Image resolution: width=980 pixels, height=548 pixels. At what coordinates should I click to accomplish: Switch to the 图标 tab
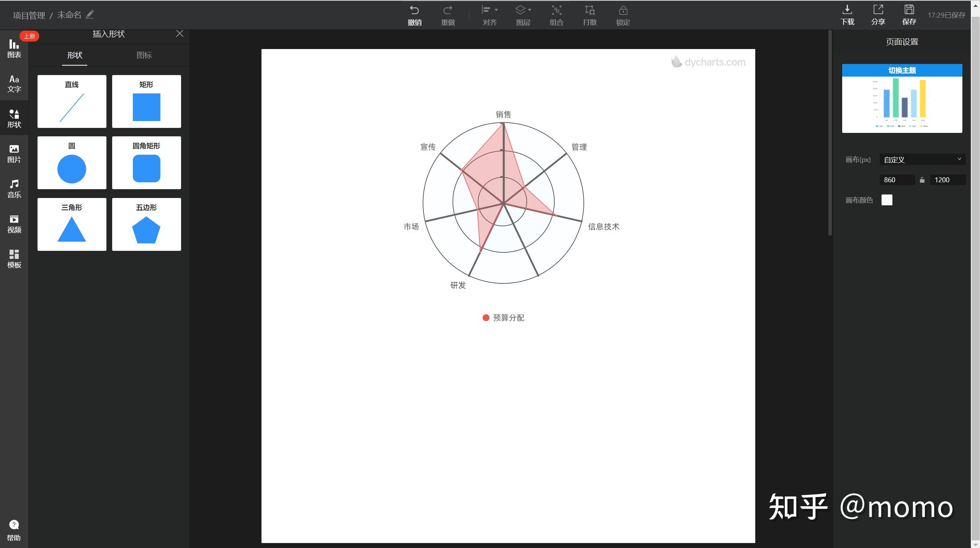144,55
